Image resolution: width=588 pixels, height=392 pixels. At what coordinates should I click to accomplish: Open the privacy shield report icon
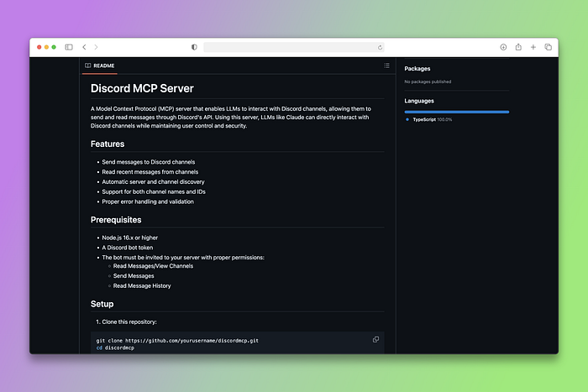194,47
